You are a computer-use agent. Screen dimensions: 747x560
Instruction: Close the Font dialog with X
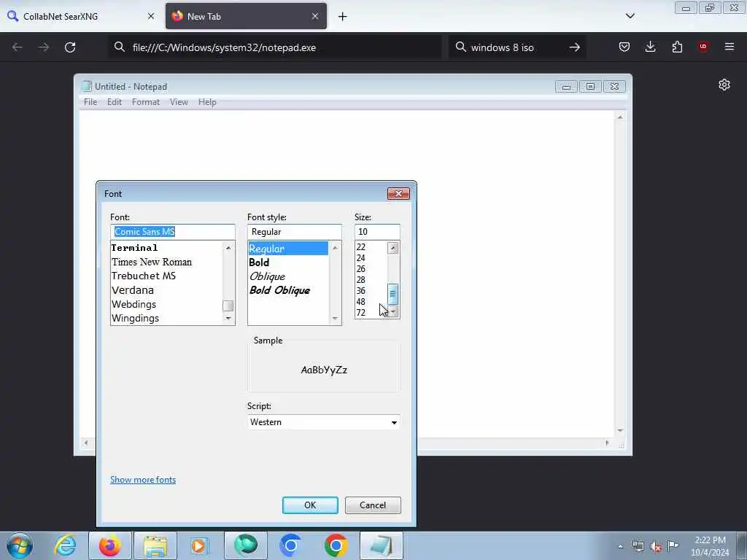tap(399, 193)
